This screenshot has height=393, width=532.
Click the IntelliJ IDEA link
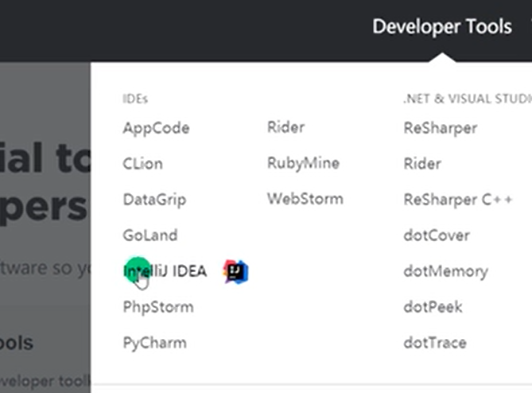165,271
